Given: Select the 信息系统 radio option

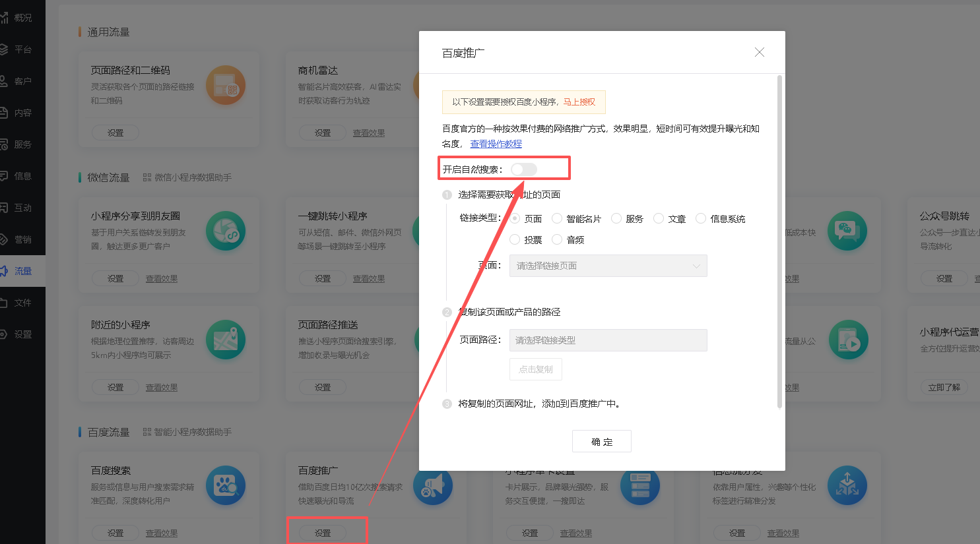Looking at the screenshot, I should pos(701,219).
